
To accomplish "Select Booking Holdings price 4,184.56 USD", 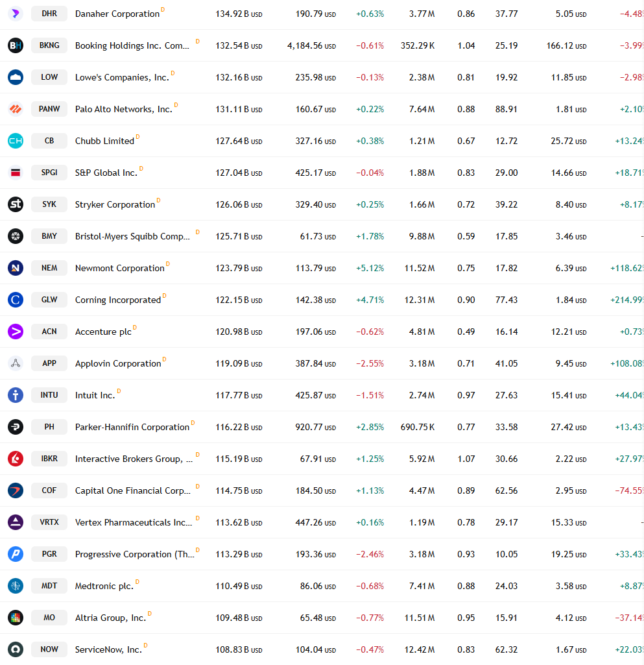I will click(311, 46).
